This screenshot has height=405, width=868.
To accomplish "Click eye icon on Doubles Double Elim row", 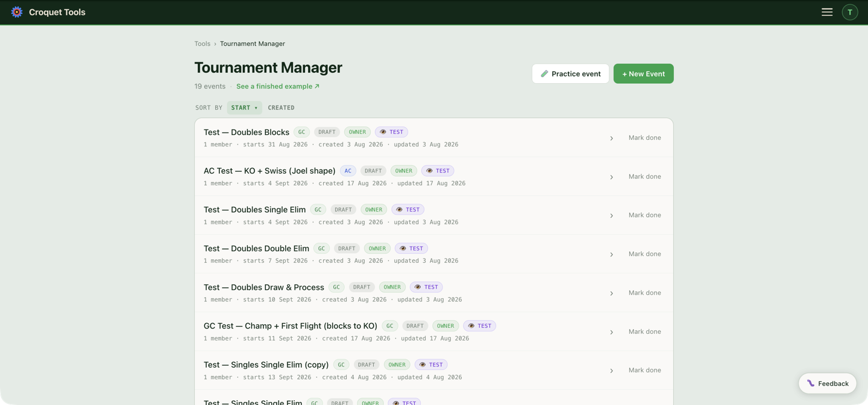I will pyautogui.click(x=403, y=248).
